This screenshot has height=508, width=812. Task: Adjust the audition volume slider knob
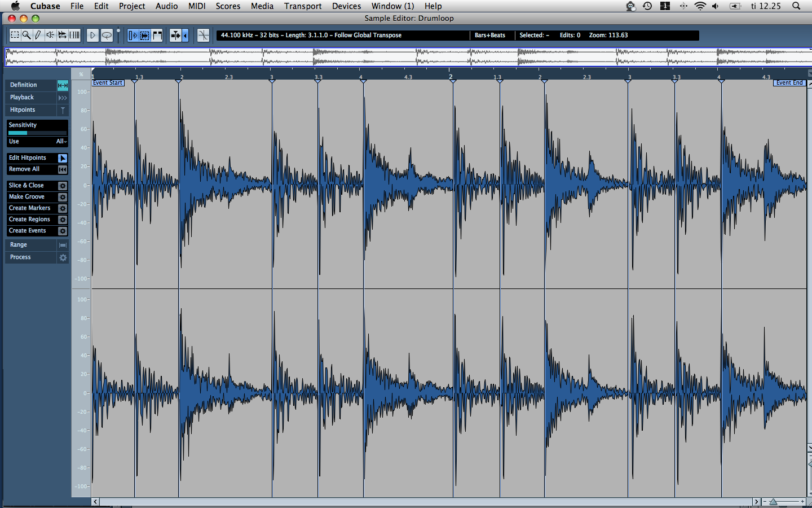click(118, 31)
